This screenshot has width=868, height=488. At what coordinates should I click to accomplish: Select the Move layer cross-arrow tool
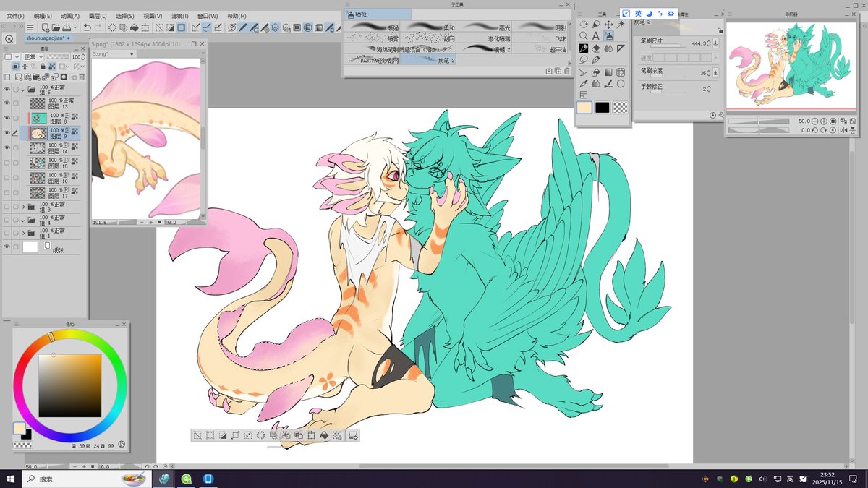[609, 25]
